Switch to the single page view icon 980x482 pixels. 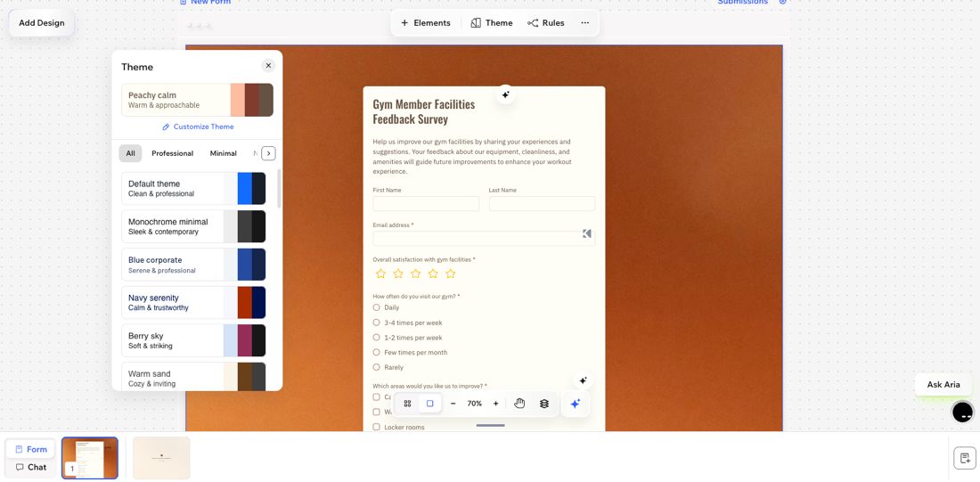(430, 404)
